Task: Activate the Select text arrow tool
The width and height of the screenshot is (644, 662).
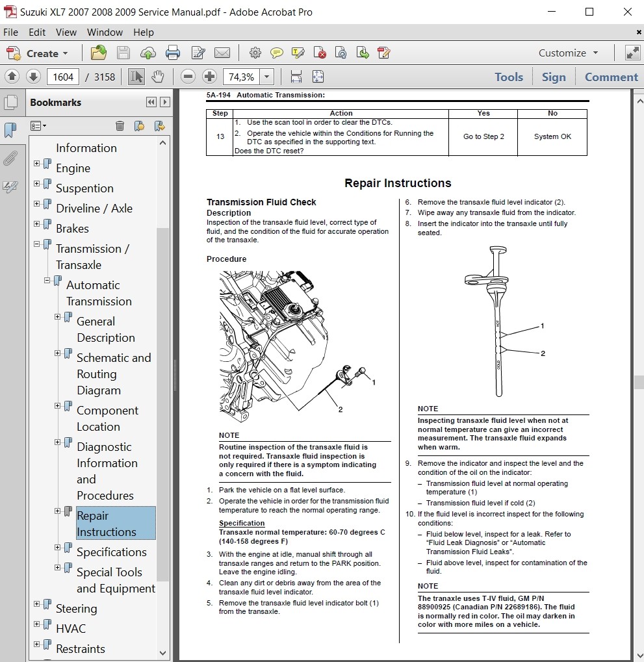Action: pos(136,77)
